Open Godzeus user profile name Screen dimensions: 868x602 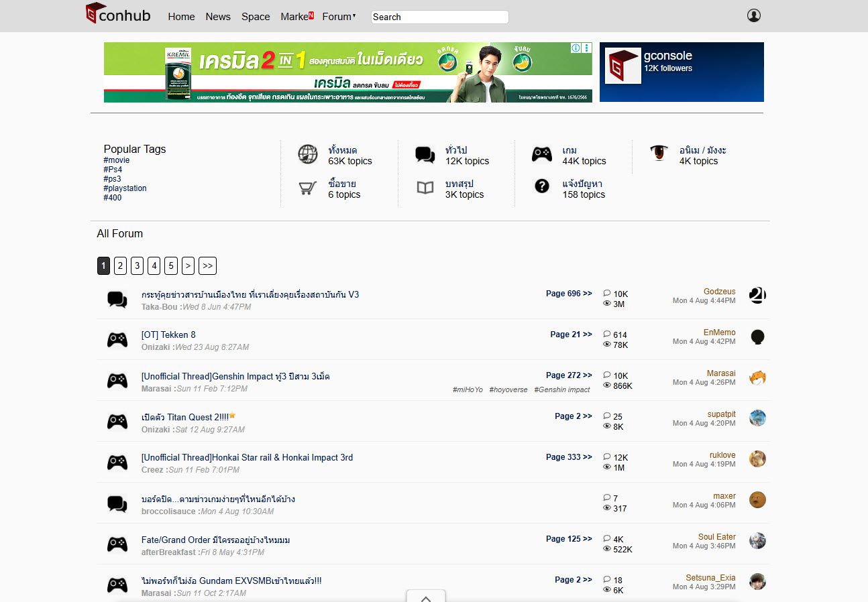click(x=719, y=292)
